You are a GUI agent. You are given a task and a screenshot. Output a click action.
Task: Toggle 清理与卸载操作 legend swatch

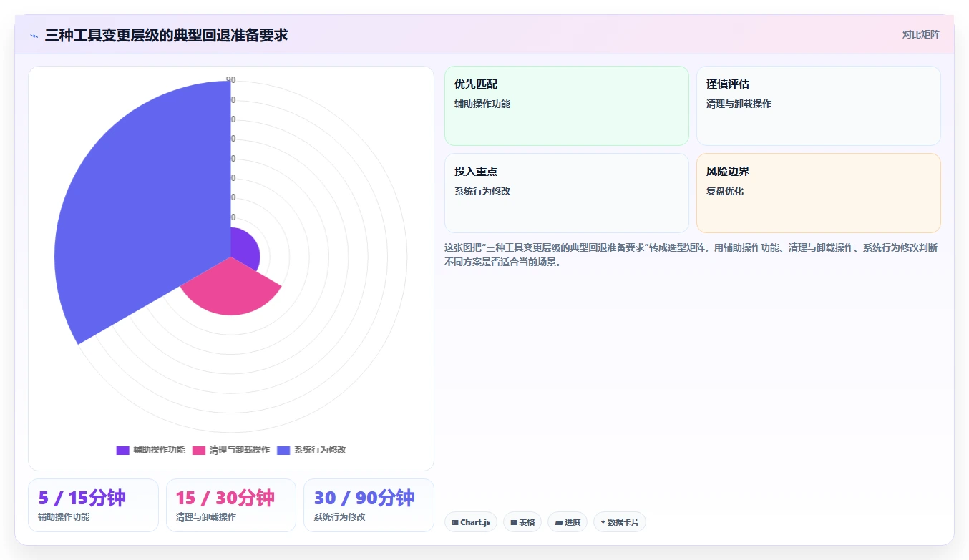[x=199, y=450]
